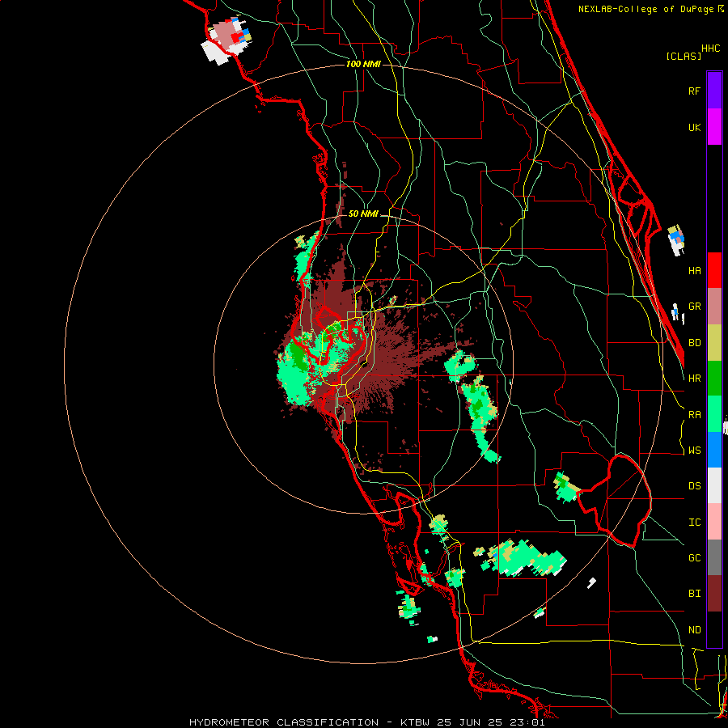Click the "GC" legend label

point(694,558)
